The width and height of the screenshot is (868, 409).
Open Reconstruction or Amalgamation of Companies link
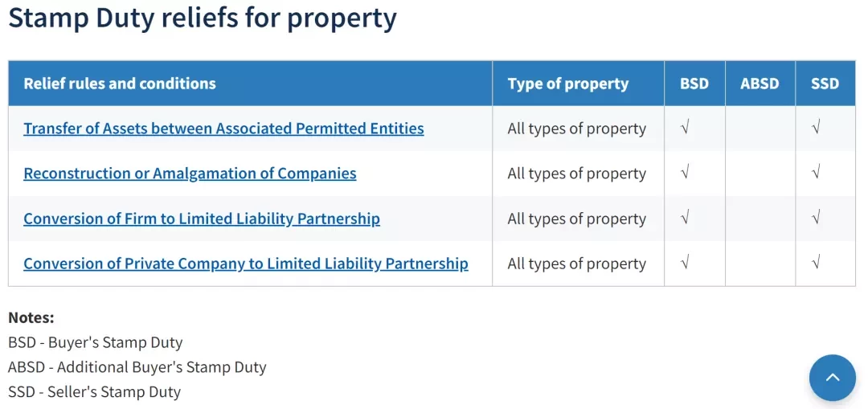190,174
